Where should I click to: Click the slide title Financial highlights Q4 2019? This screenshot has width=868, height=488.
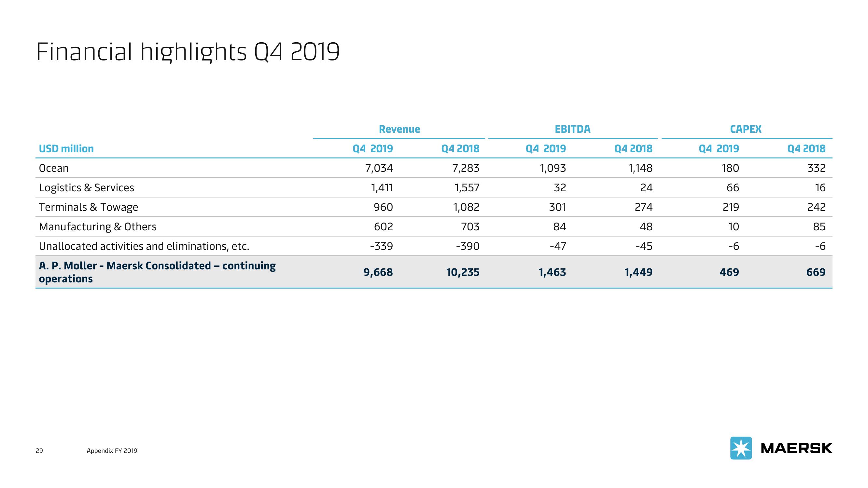188,52
